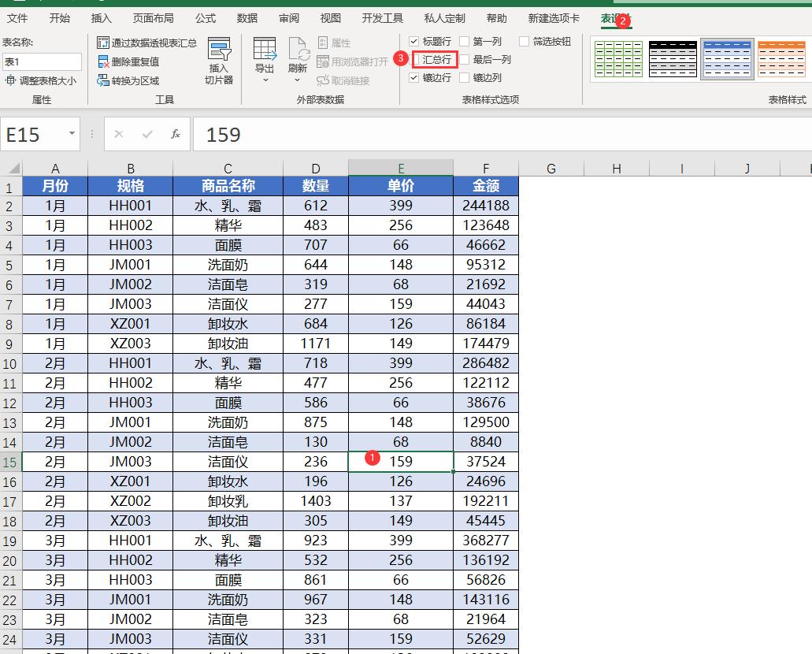Enable First Column (第一列) checkbox
The image size is (812, 654).
tap(464, 42)
